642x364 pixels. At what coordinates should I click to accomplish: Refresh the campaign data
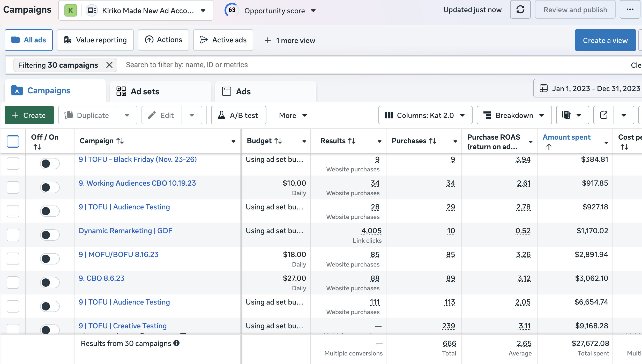tap(520, 10)
